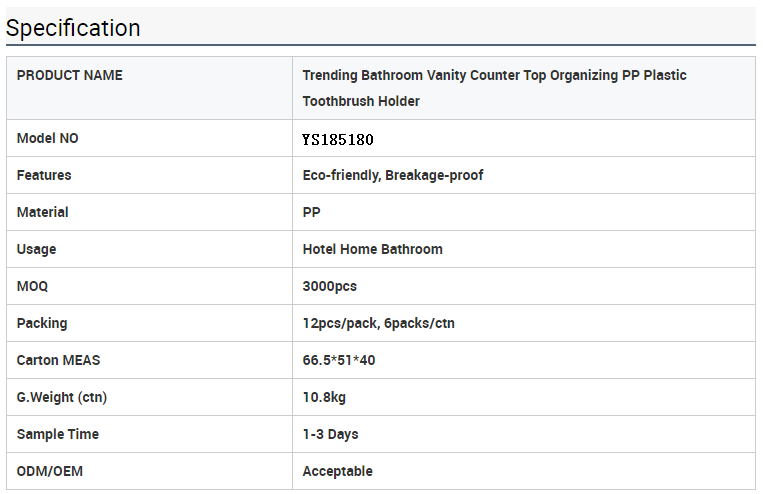Select the Sample Time label

[58, 434]
